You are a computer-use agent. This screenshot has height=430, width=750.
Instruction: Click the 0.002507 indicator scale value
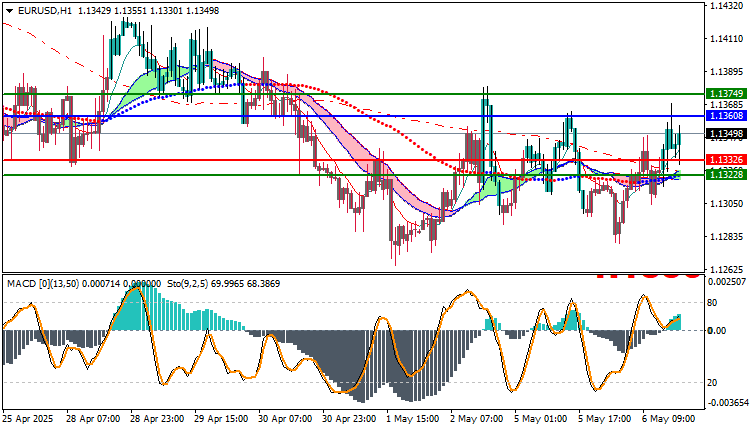pos(727,281)
